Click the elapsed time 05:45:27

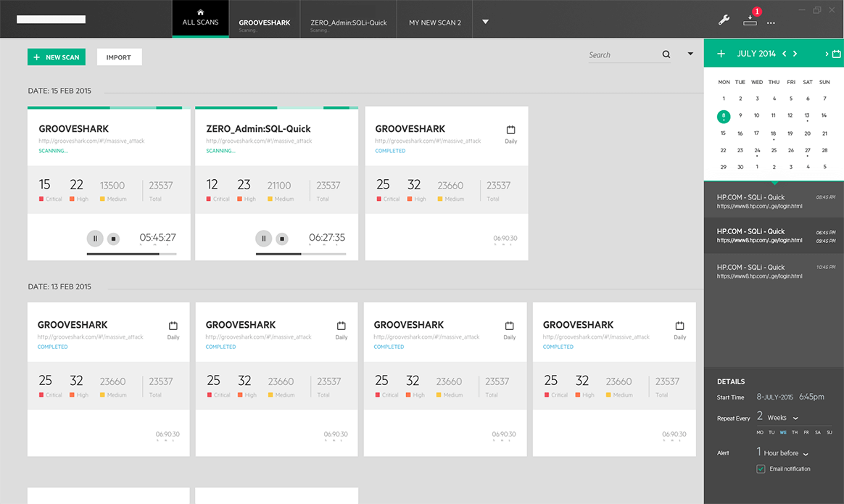(158, 237)
